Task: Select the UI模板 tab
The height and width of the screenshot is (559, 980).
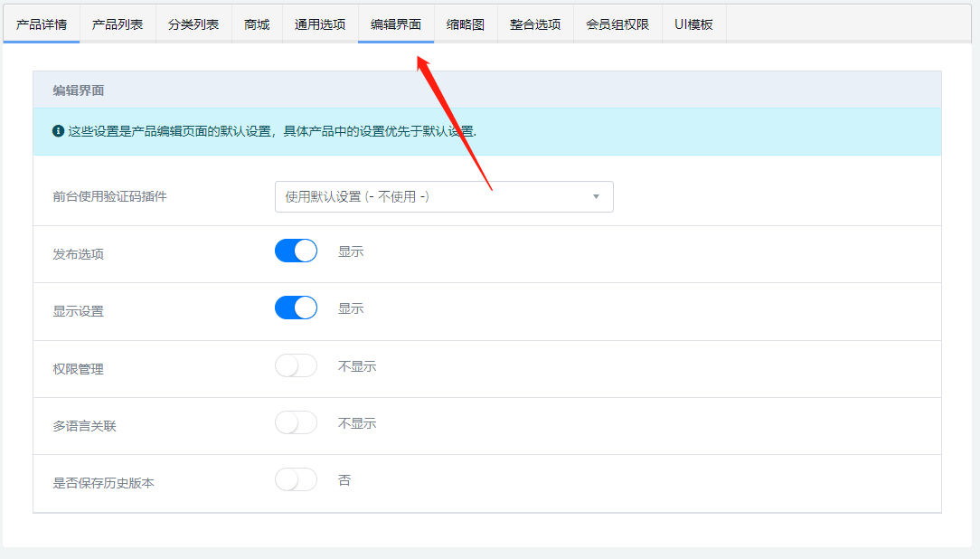Action: tap(693, 24)
